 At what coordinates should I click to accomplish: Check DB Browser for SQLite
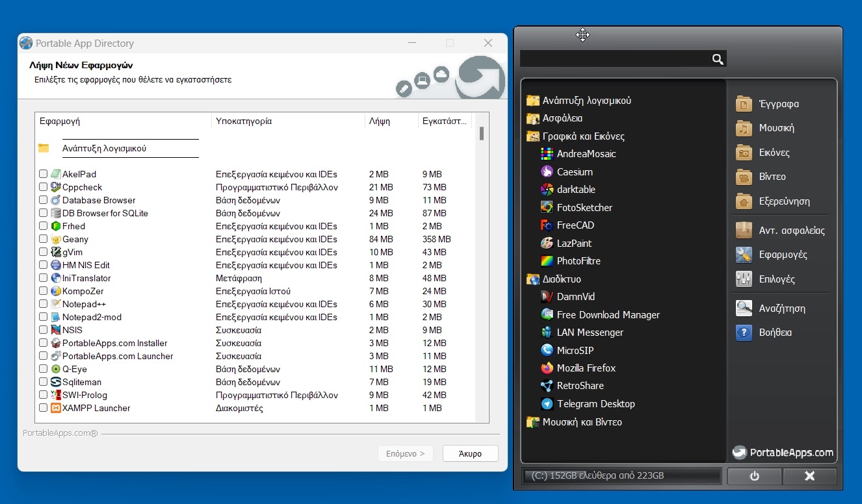[43, 213]
